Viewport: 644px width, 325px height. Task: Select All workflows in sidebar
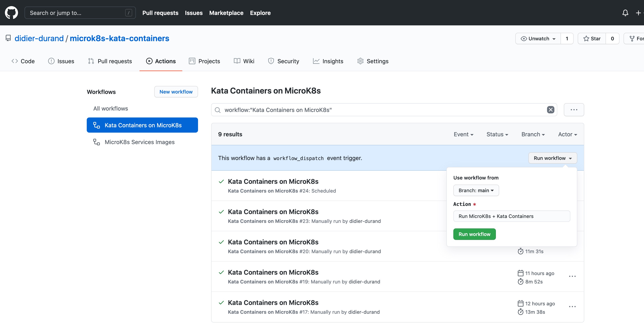[x=110, y=109]
